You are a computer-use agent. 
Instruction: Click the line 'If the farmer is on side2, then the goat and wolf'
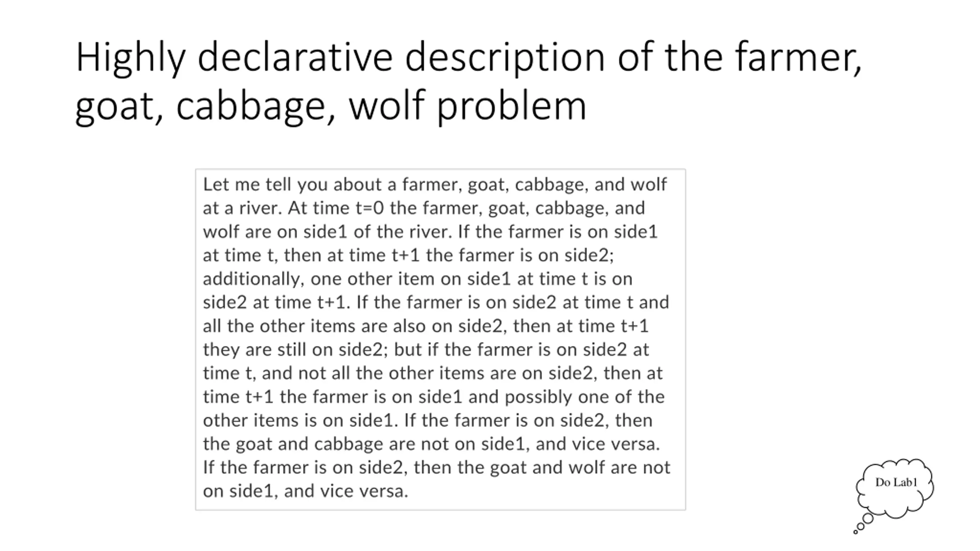tap(437, 468)
